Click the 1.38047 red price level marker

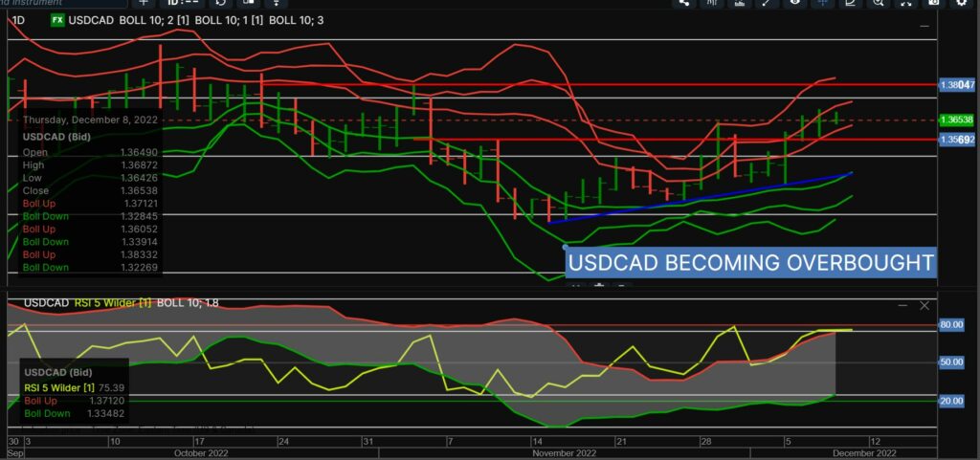(x=957, y=85)
